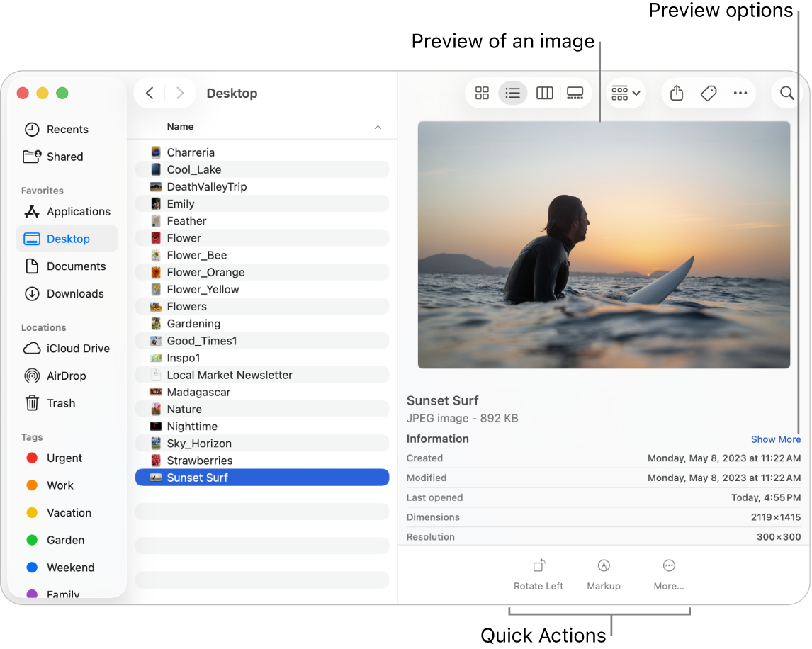Switch to icon view

click(482, 94)
